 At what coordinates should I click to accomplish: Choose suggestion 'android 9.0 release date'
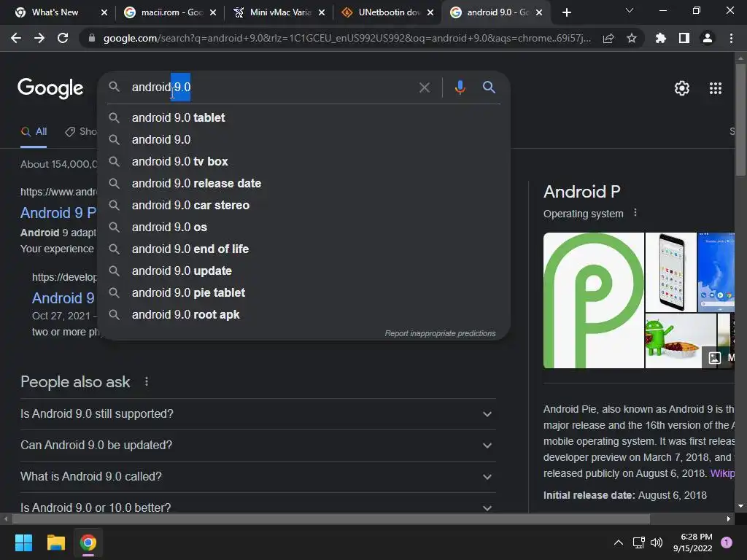pyautogui.click(x=304, y=183)
